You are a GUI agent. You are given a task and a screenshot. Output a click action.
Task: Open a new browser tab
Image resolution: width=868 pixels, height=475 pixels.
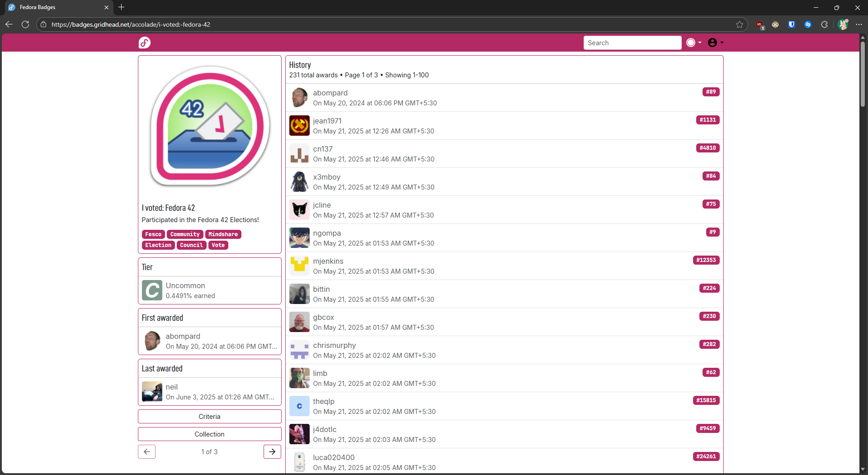click(x=121, y=7)
